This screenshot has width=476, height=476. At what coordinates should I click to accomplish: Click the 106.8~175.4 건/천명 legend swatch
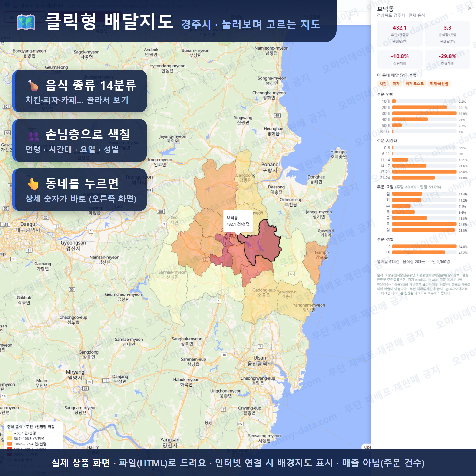pyautogui.click(x=10, y=444)
